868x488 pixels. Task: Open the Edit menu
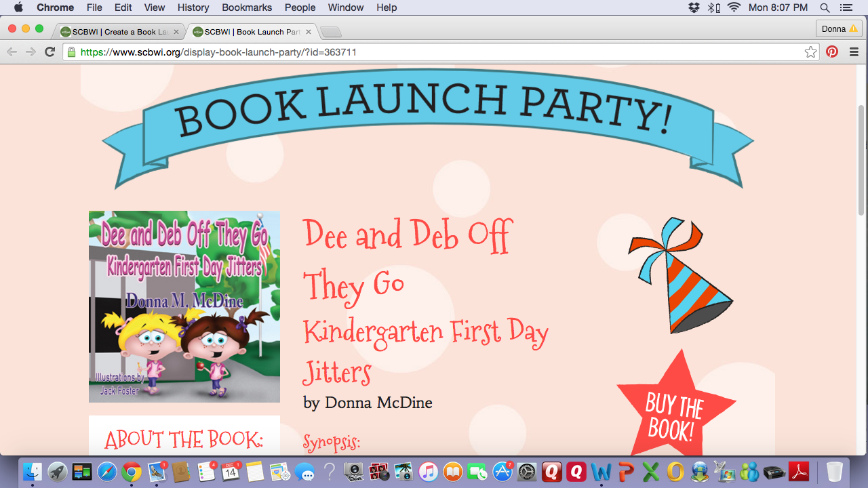123,7
